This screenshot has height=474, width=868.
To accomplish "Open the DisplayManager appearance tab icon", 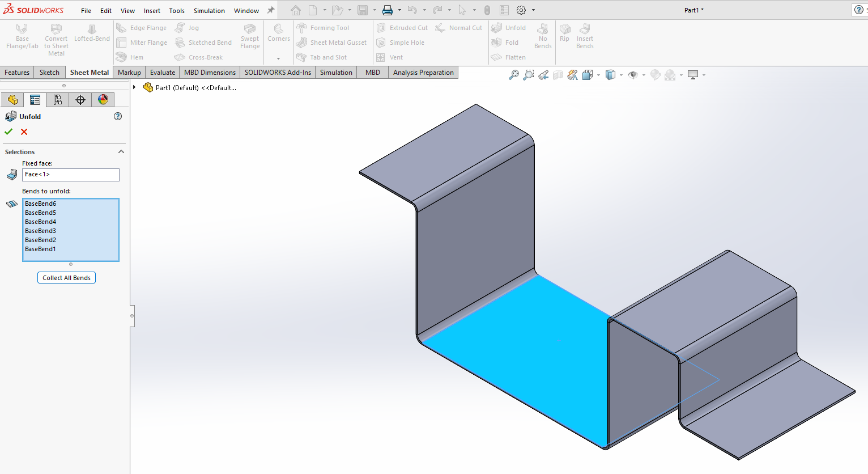I will click(x=103, y=100).
